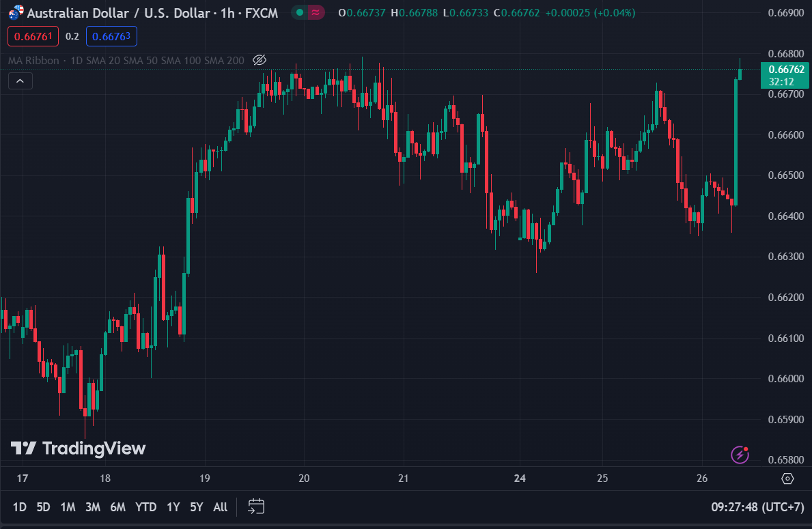The width and height of the screenshot is (812, 529).
Task: Click the 0.66800 price axis label
Action: click(786, 53)
